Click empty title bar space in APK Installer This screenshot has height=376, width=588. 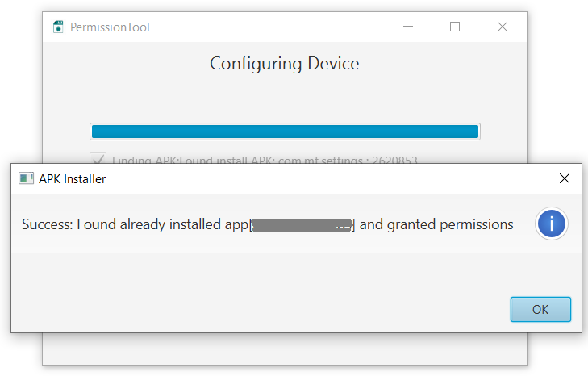pos(323,178)
